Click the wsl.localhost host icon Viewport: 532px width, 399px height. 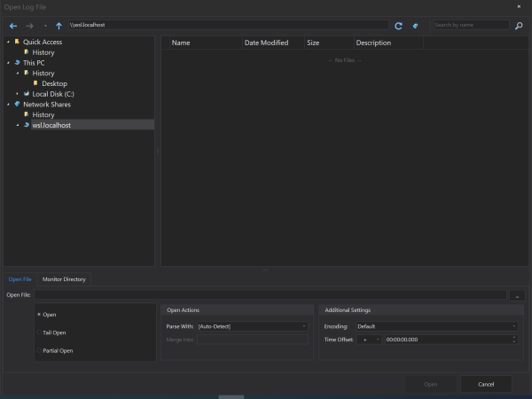[x=27, y=125]
